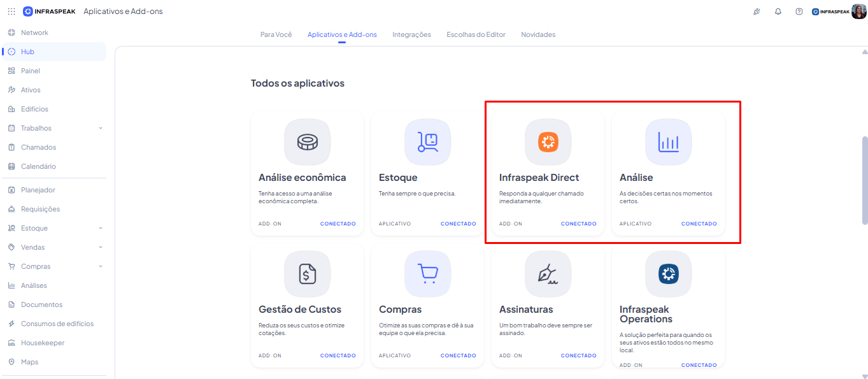This screenshot has width=868, height=379.
Task: Click CONECTADO on Infraspeak Direct card
Action: 579,224
